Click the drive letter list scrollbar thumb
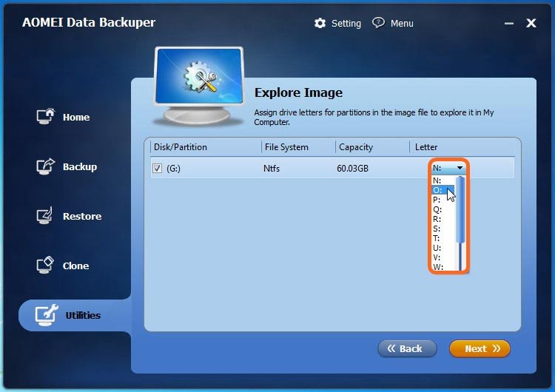The image size is (555, 392). pos(460,210)
